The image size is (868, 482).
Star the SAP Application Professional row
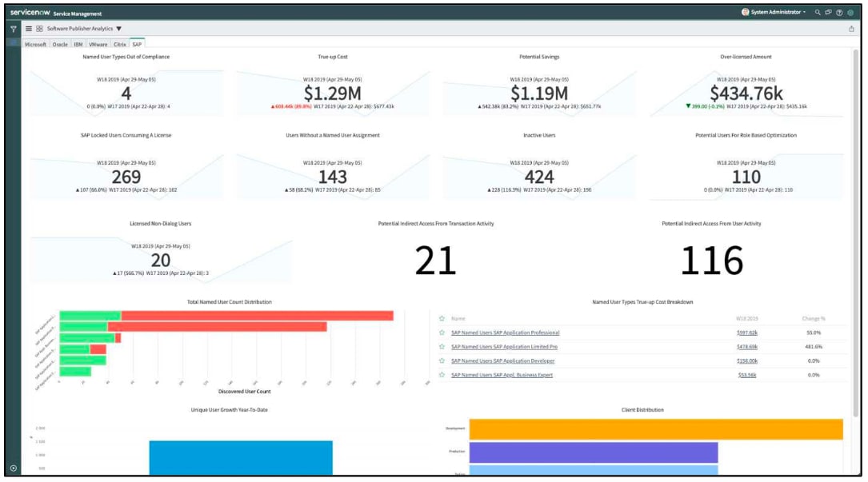[442, 333]
